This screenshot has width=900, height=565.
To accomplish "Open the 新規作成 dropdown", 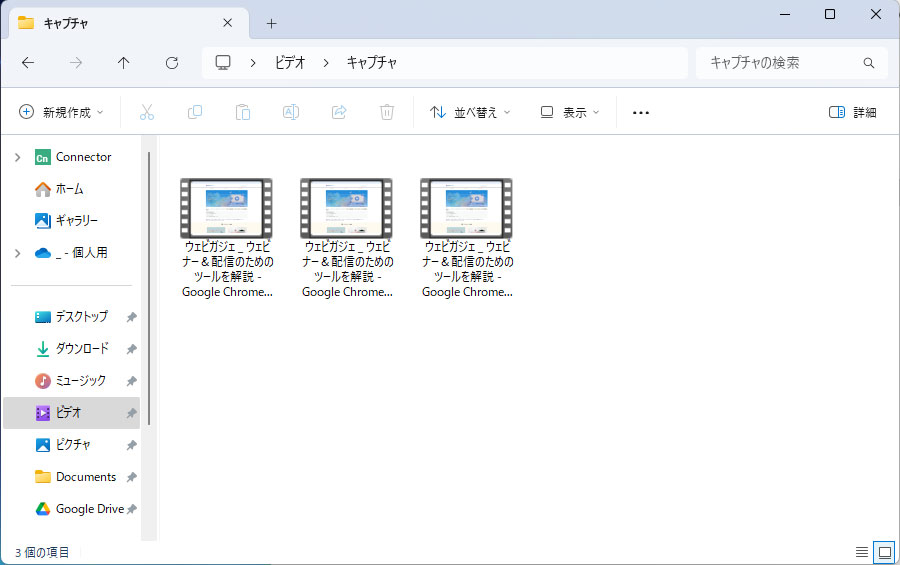I will [x=61, y=112].
